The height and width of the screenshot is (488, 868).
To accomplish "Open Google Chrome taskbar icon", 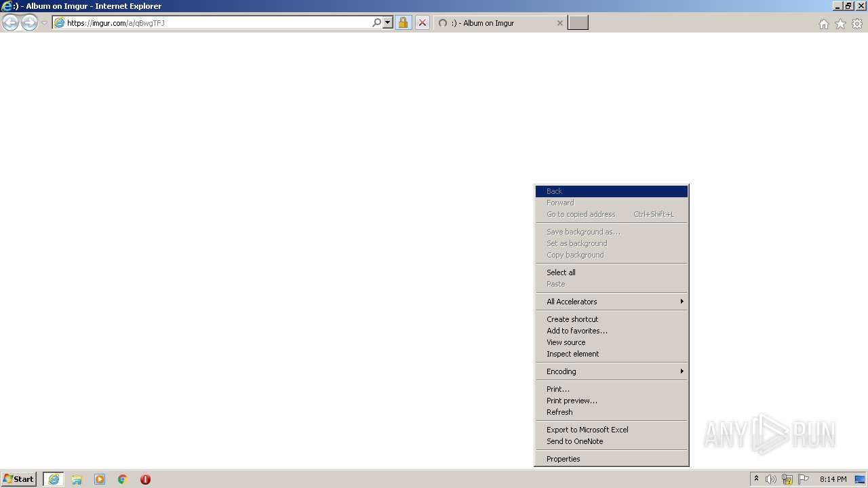I will coord(123,479).
